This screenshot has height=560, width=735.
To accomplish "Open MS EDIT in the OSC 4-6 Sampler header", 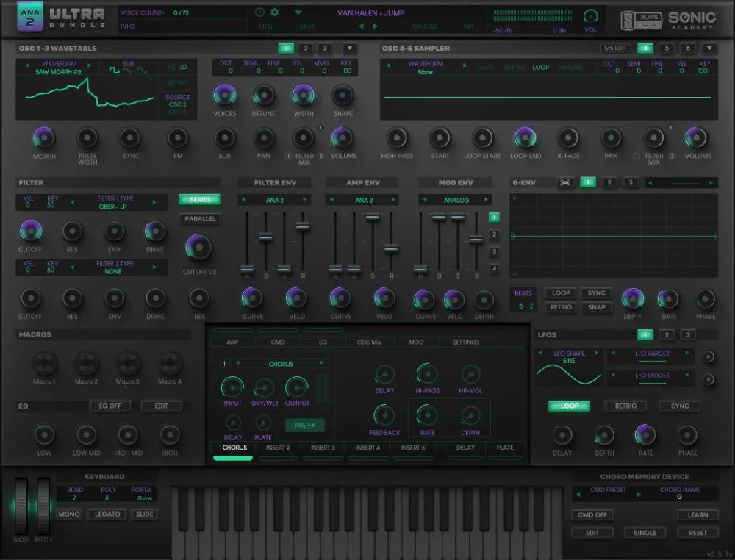I will pyautogui.click(x=617, y=48).
